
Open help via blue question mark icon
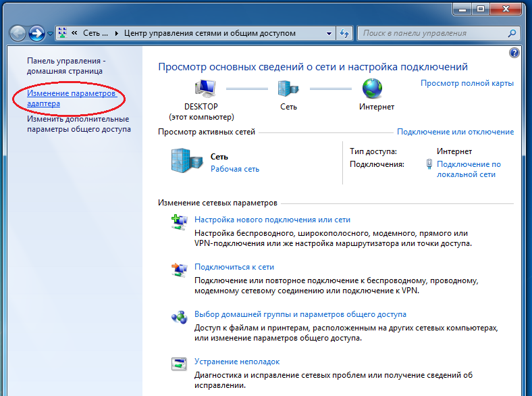coord(514,53)
